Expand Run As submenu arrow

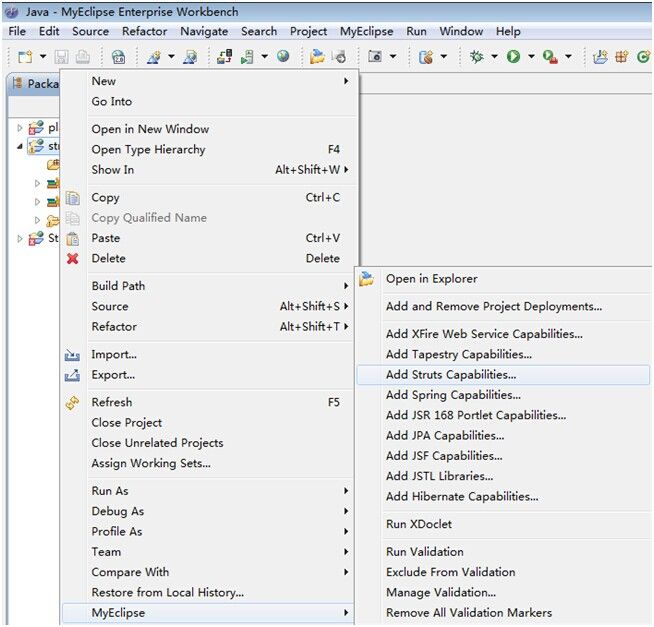pyautogui.click(x=346, y=491)
